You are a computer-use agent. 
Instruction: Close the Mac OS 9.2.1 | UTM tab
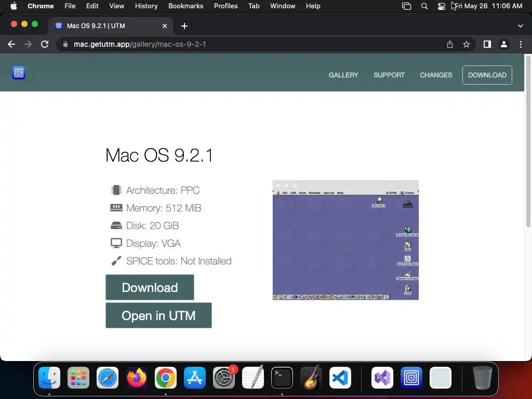165,26
